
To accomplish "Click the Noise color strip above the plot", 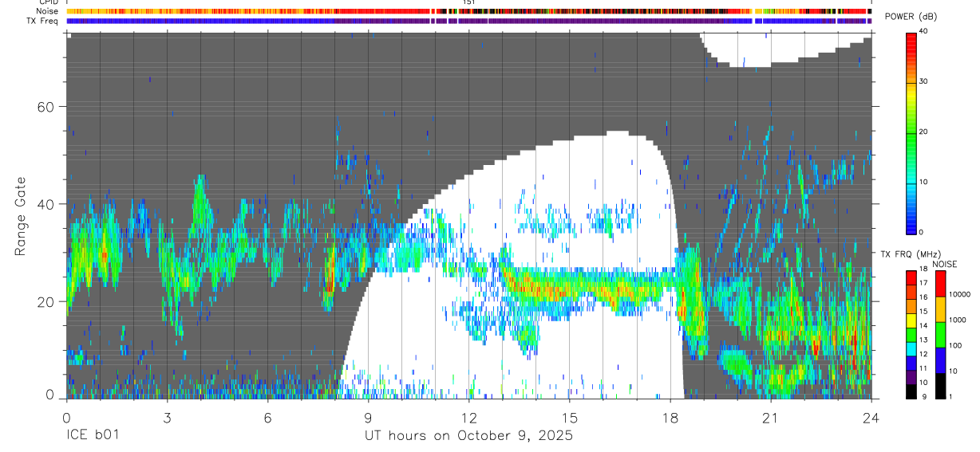I will 468,11.
